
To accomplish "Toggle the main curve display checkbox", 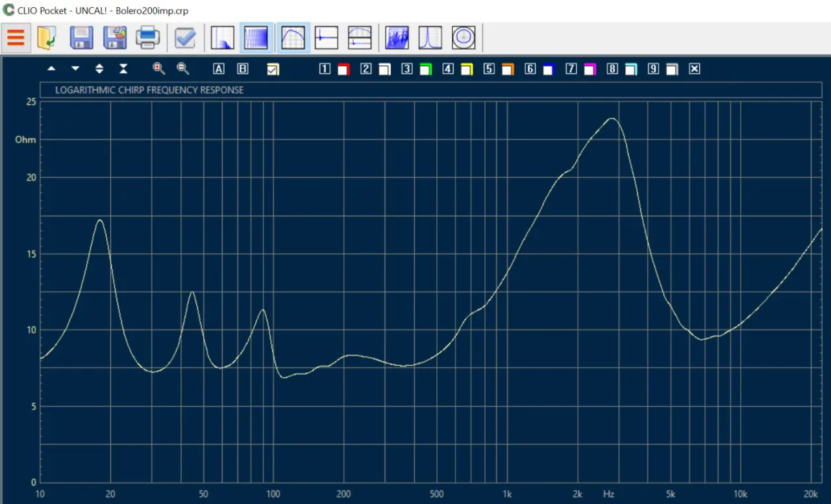I will [x=273, y=69].
